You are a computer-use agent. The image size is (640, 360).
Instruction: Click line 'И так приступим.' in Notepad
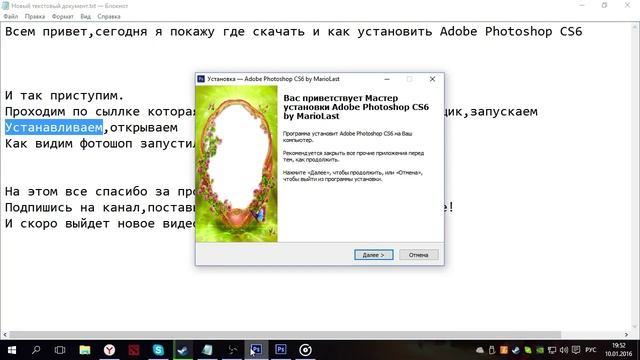pyautogui.click(x=64, y=96)
